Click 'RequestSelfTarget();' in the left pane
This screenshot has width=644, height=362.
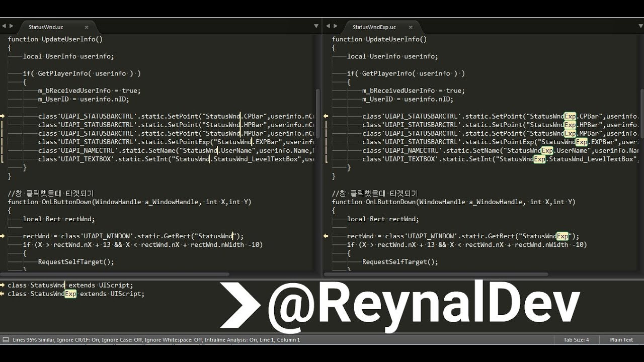coord(76,261)
